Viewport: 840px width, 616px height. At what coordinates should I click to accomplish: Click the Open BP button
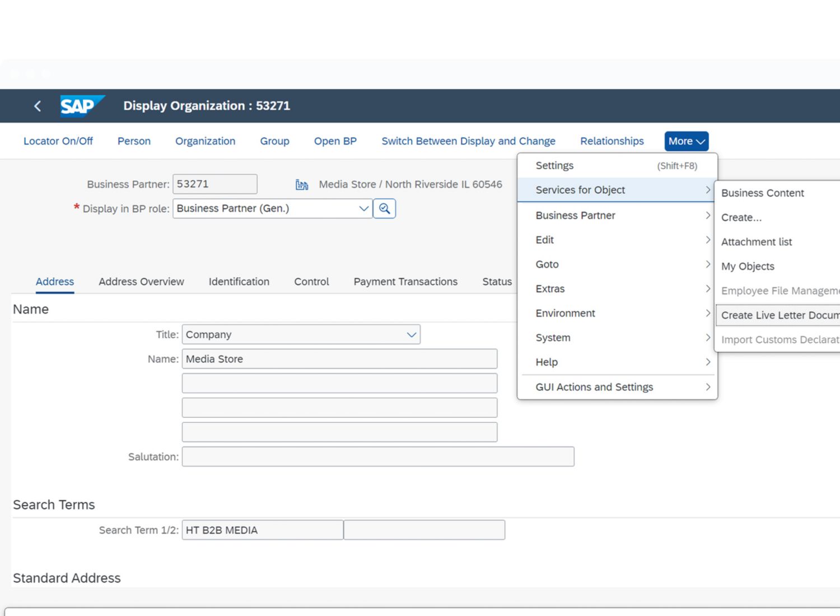click(x=335, y=141)
